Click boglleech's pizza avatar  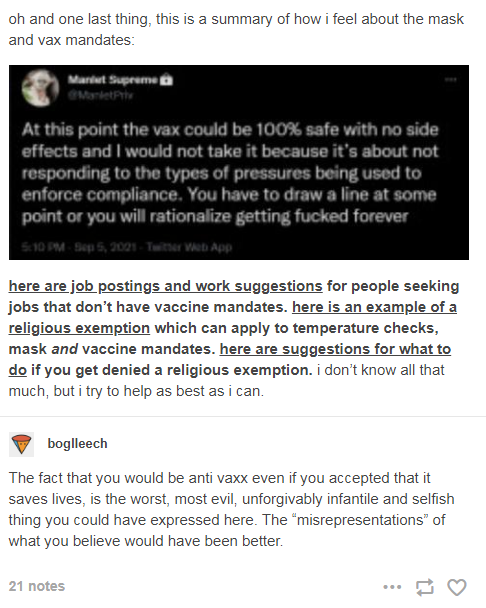[21, 444]
